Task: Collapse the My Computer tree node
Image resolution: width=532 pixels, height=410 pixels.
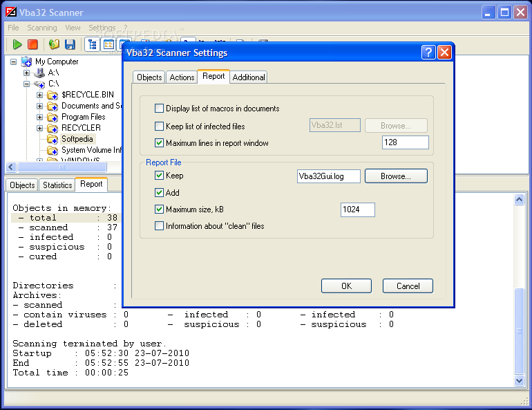Action: tap(13, 62)
